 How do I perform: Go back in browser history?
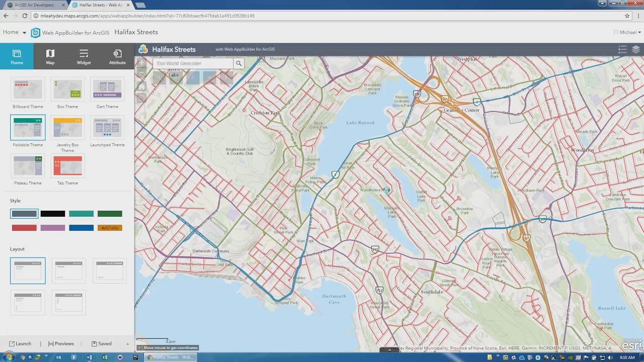(x=6, y=16)
